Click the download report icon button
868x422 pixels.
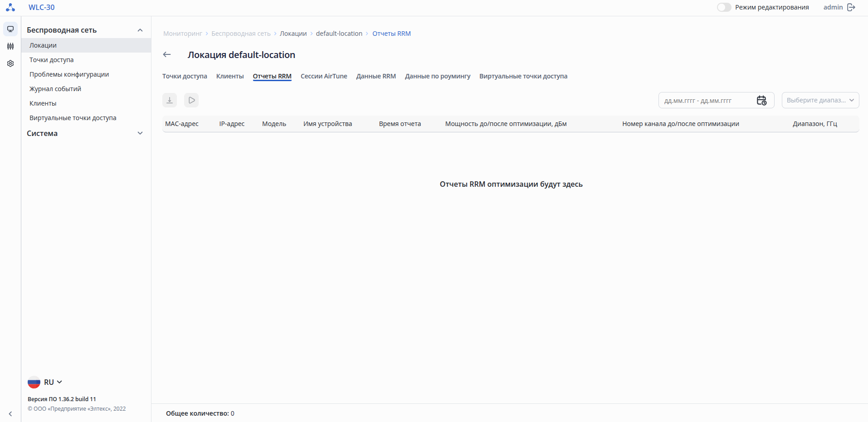tap(170, 100)
